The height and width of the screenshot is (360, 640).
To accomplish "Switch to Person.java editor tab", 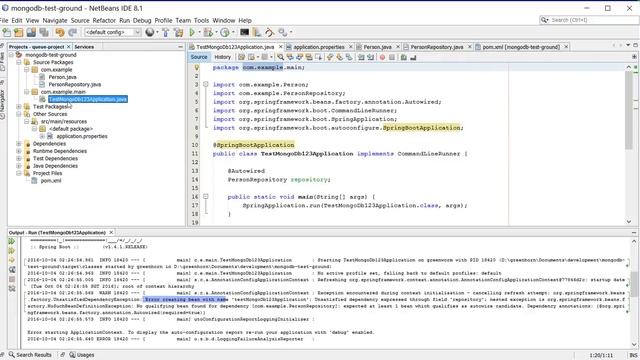I will [378, 47].
